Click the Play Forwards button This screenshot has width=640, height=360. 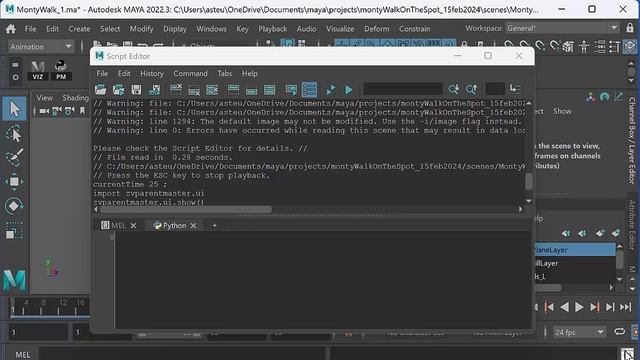[x=579, y=307]
